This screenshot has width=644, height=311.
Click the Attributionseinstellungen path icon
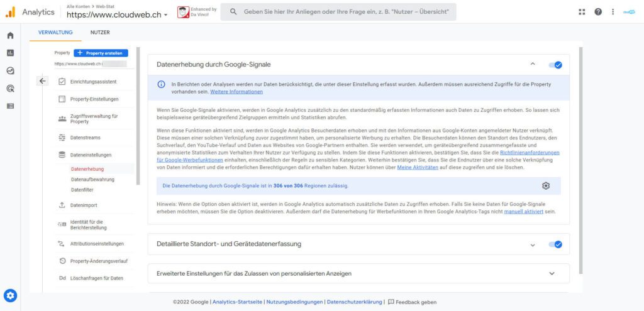point(62,244)
